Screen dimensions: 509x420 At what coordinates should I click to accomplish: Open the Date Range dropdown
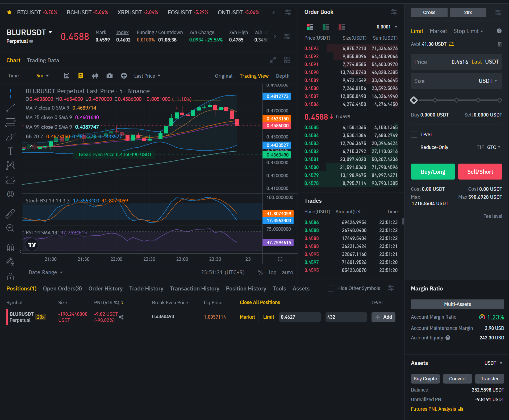46,272
